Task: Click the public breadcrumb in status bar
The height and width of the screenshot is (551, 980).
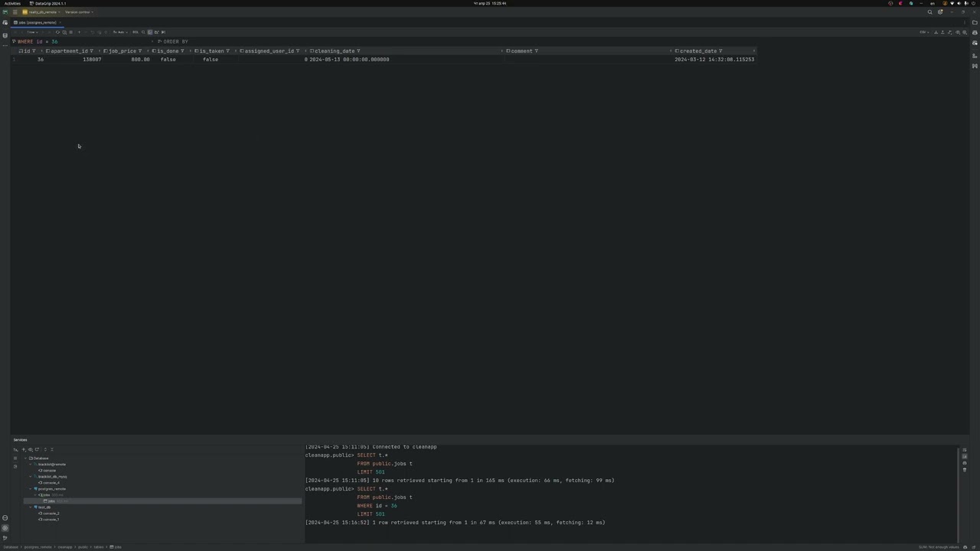Action: [x=83, y=547]
